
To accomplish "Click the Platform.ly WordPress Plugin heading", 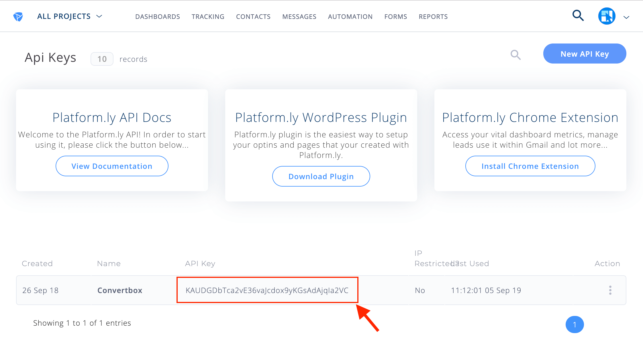I will click(x=321, y=118).
